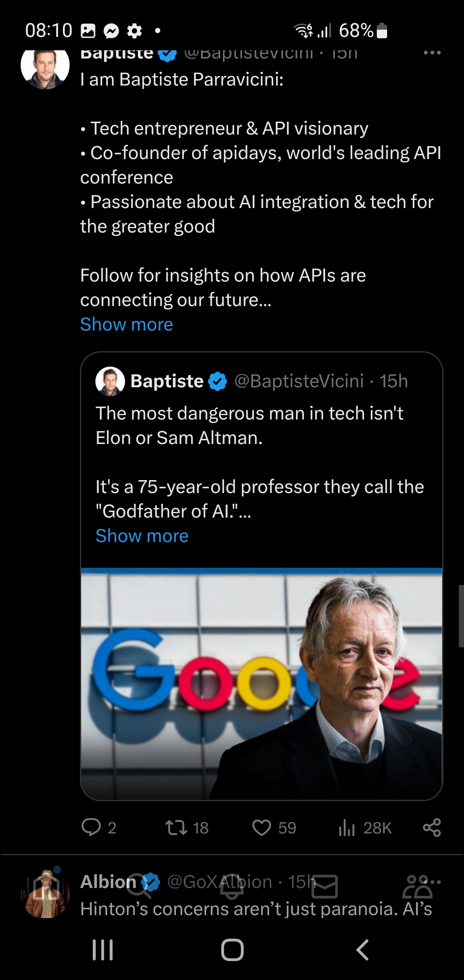Open the messages envelope tab
The width and height of the screenshot is (464, 980).
tap(325, 886)
